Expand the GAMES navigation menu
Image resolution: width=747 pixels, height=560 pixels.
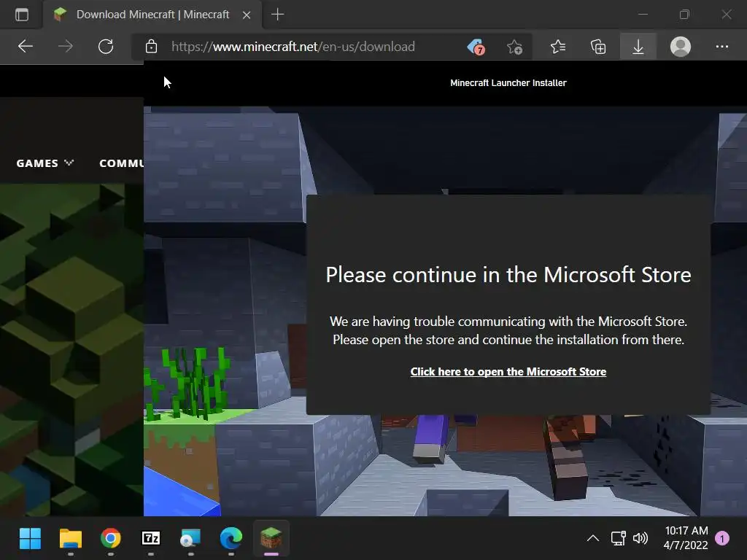click(44, 163)
